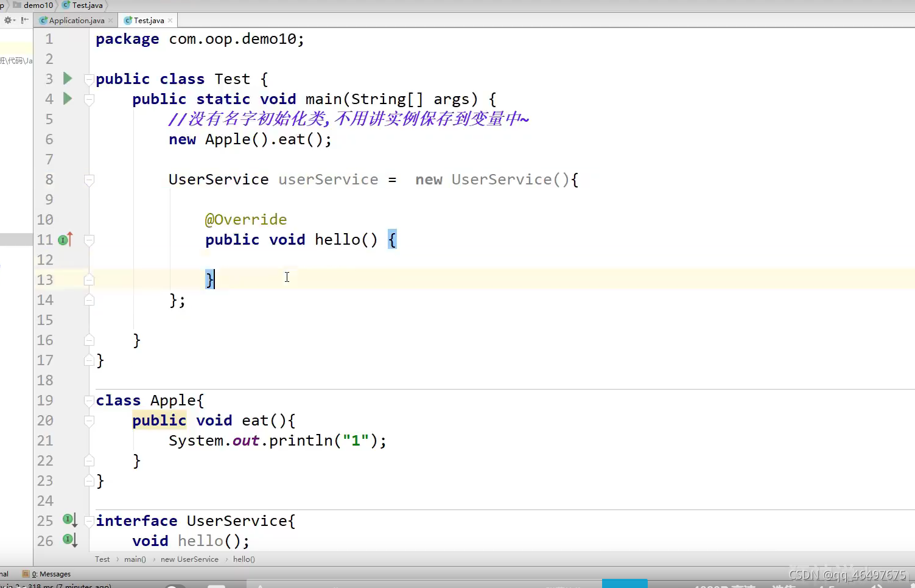Close the Test.java tab
The image size is (915, 588).
[170, 21]
